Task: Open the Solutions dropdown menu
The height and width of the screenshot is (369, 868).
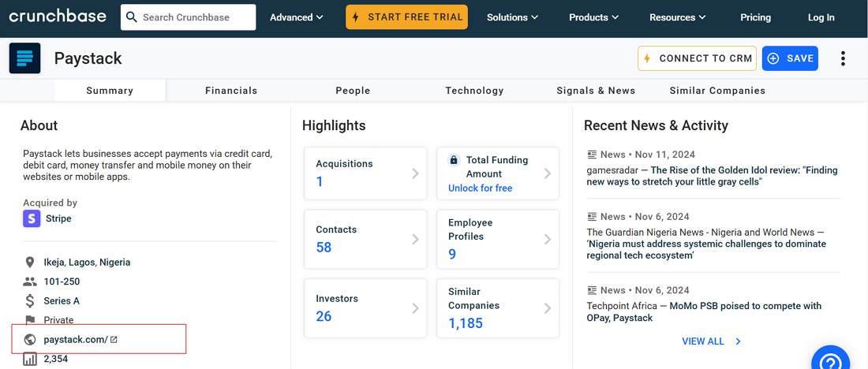Action: click(512, 17)
